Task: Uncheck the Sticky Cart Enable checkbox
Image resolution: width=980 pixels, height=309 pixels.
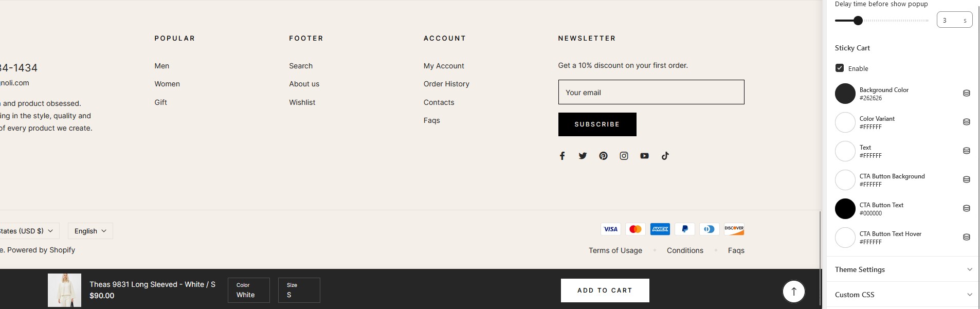Action: tap(840, 68)
